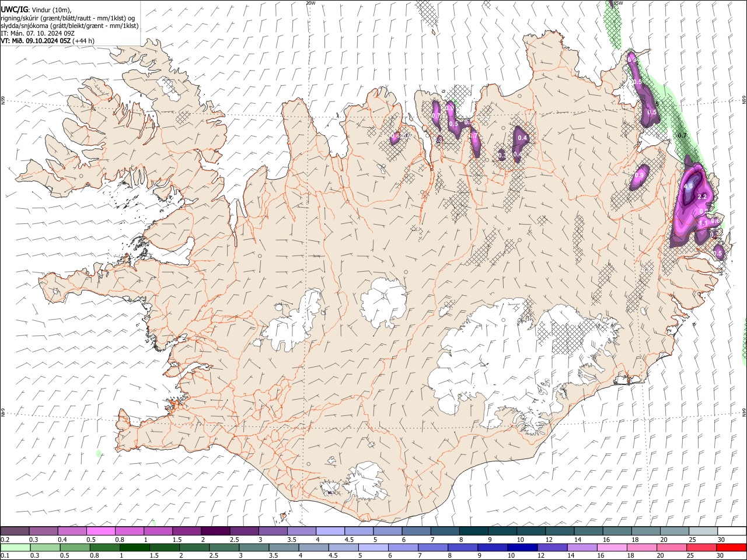747x560 pixels.
Task: Click the lower legend label '0.8'
Action: (x=94, y=556)
